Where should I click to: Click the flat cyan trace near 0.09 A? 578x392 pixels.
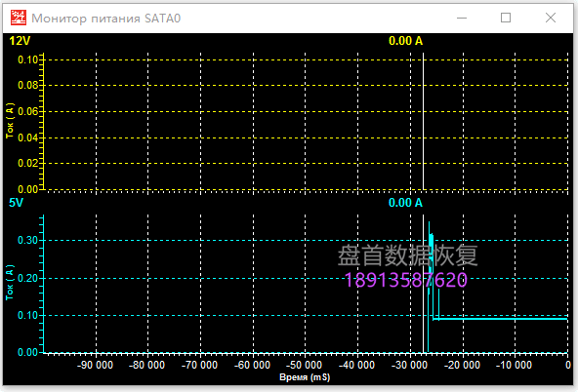501,319
